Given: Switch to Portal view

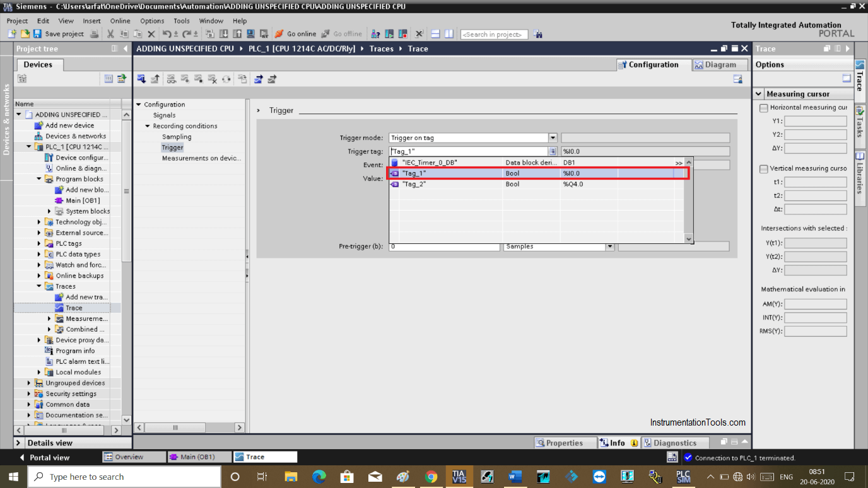Looking at the screenshot, I should tap(44, 457).
